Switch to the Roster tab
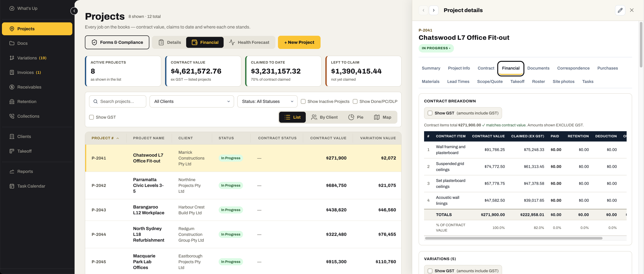This screenshot has width=644, height=274. (538, 81)
